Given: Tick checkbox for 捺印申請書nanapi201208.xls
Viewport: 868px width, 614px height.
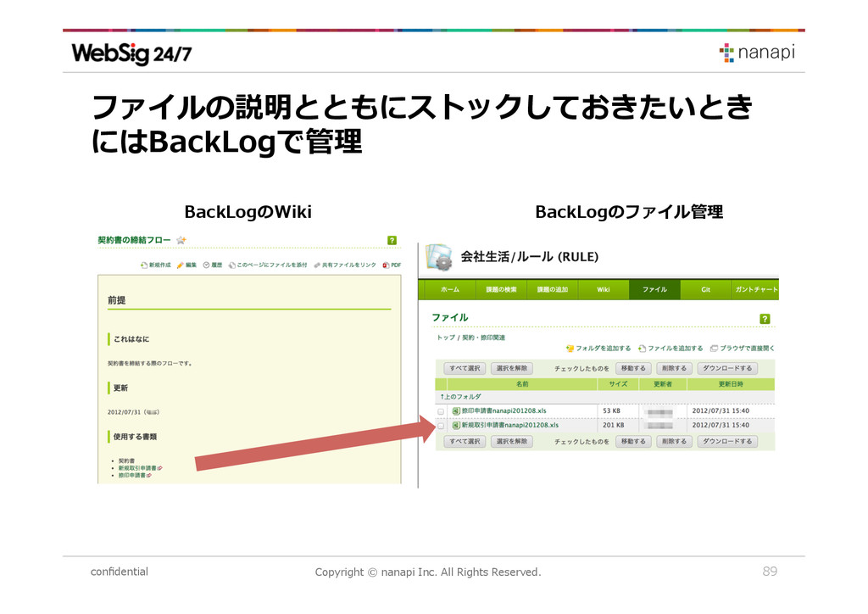Looking at the screenshot, I should coord(441,411).
